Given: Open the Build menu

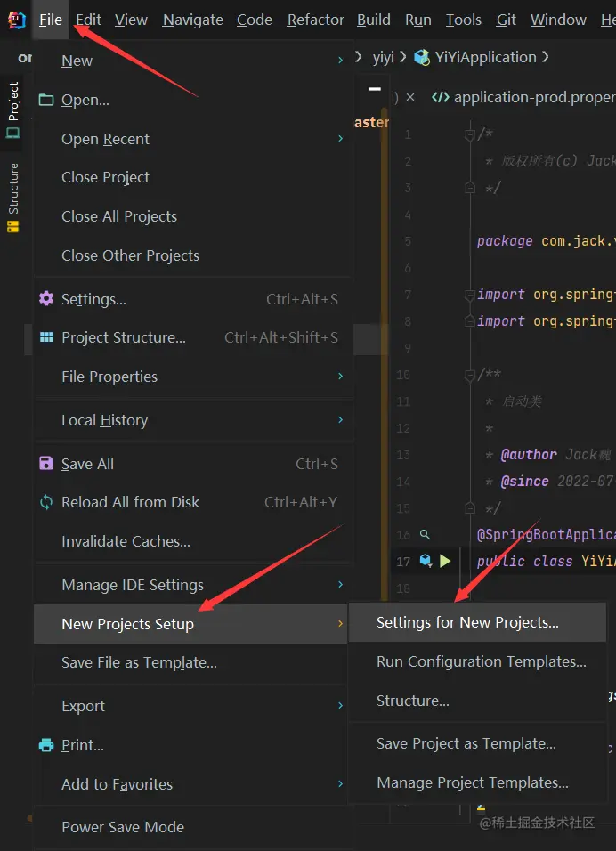Looking at the screenshot, I should tap(373, 20).
